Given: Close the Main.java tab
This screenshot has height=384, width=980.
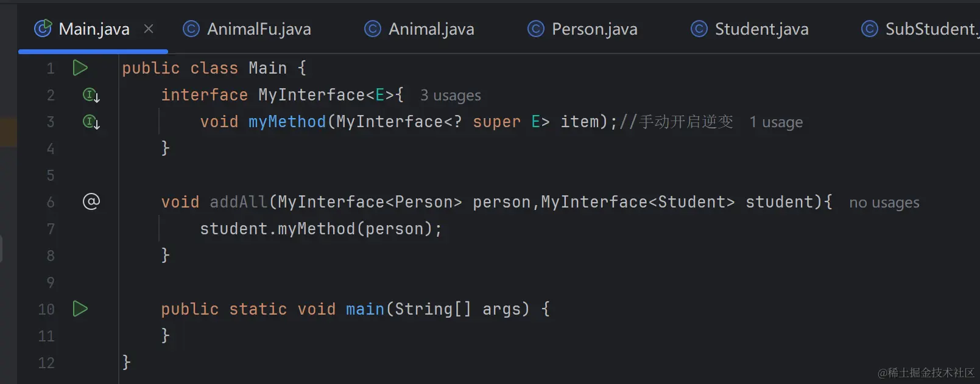Looking at the screenshot, I should pyautogui.click(x=149, y=29).
